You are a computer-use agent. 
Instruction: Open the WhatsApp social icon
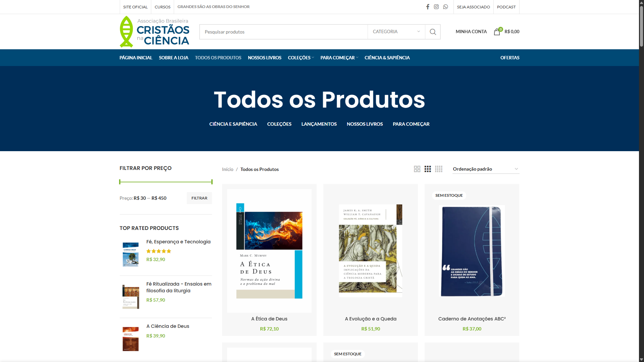pos(445,7)
